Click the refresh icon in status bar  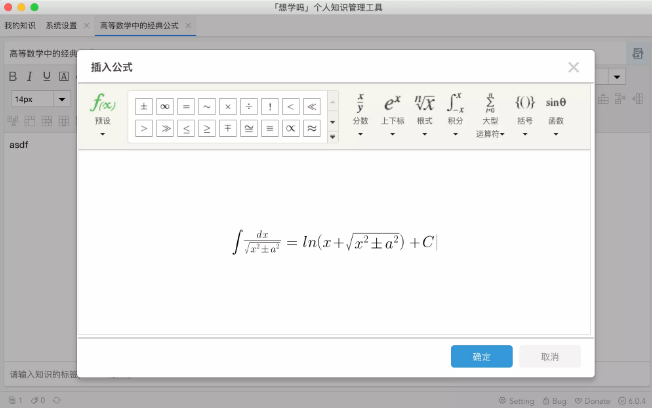point(57,400)
